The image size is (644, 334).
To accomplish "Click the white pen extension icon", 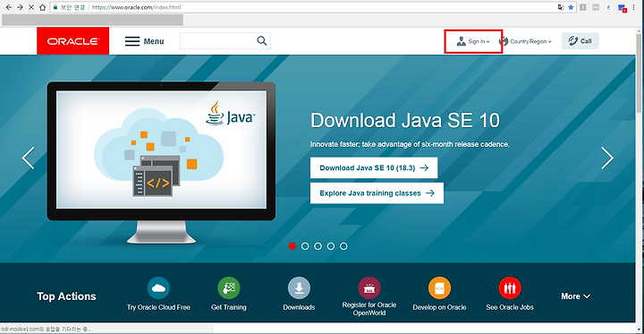I will pyautogui.click(x=609, y=7).
